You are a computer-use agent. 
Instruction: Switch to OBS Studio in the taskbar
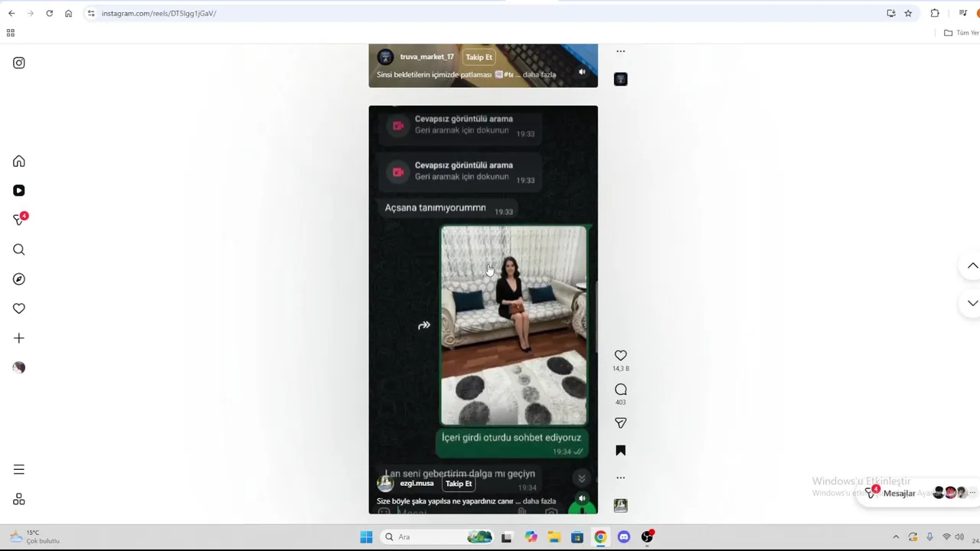click(648, 537)
